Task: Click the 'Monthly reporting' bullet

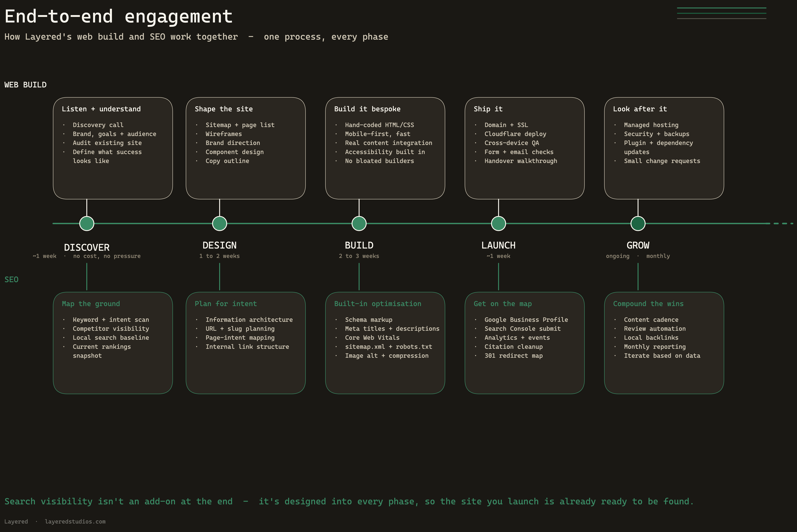Action: click(655, 347)
